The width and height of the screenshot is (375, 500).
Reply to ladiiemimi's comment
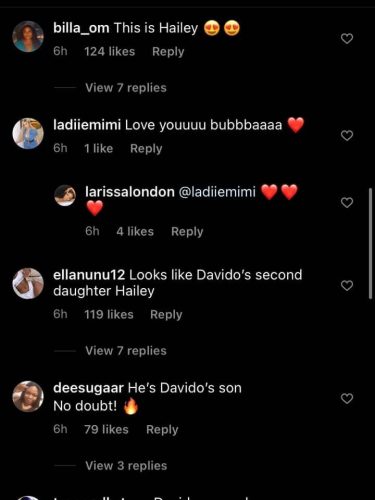point(146,149)
